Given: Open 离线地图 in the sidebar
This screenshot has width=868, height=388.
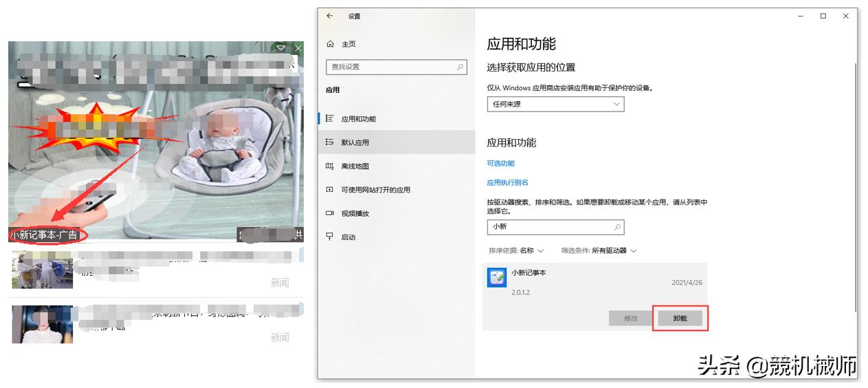Looking at the screenshot, I should (x=397, y=166).
